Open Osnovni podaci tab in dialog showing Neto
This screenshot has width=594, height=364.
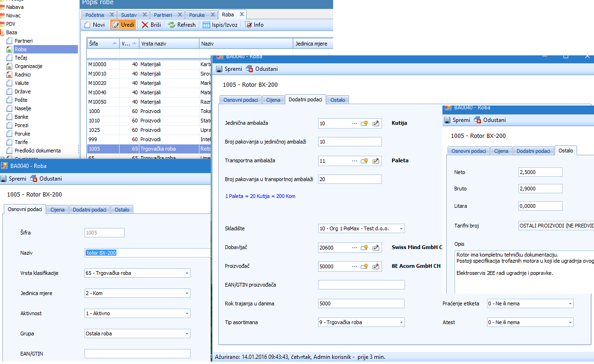point(468,151)
